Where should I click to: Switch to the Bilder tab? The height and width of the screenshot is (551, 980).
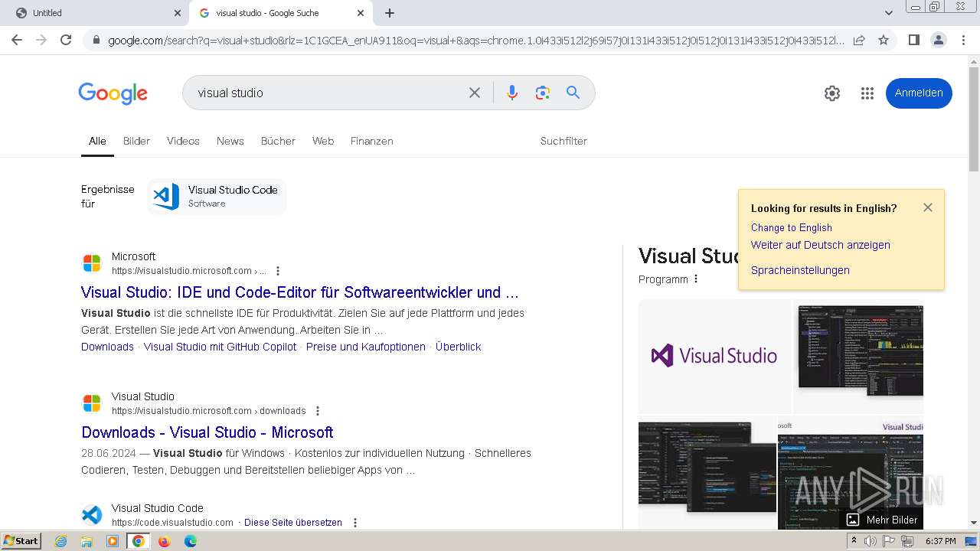pyautogui.click(x=136, y=141)
